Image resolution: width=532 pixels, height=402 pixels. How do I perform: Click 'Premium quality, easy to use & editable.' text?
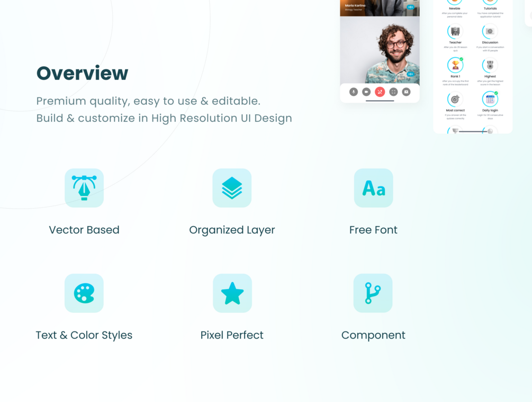pos(148,101)
